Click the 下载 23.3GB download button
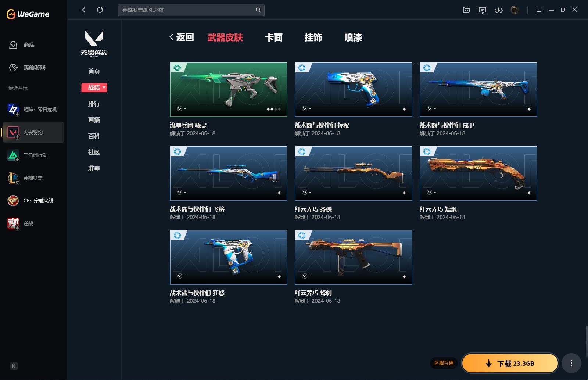 click(510, 363)
